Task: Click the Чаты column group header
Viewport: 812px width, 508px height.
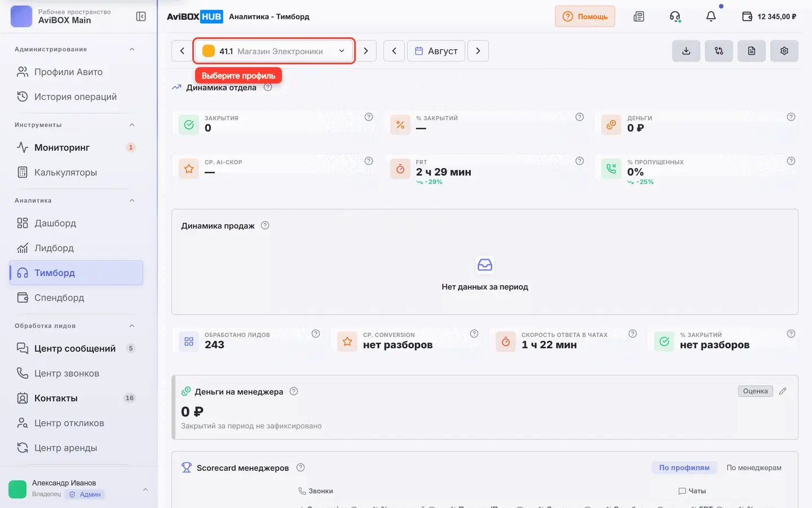Action: tap(692, 491)
